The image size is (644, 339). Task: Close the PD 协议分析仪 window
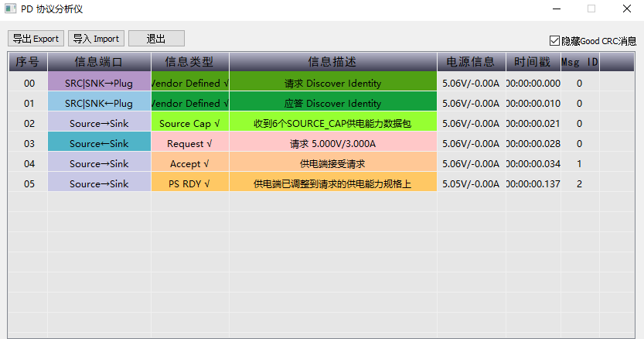tap(627, 9)
